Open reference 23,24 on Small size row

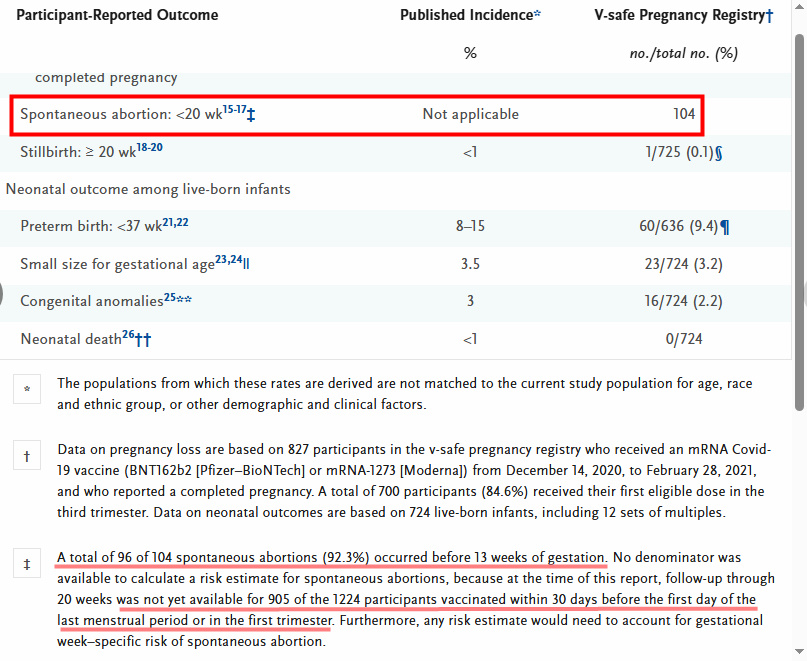point(228,259)
